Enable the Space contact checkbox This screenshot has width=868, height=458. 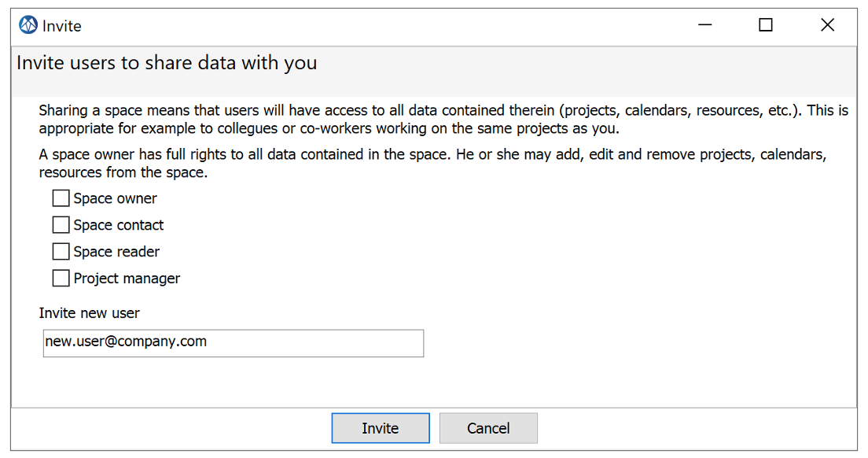[61, 225]
